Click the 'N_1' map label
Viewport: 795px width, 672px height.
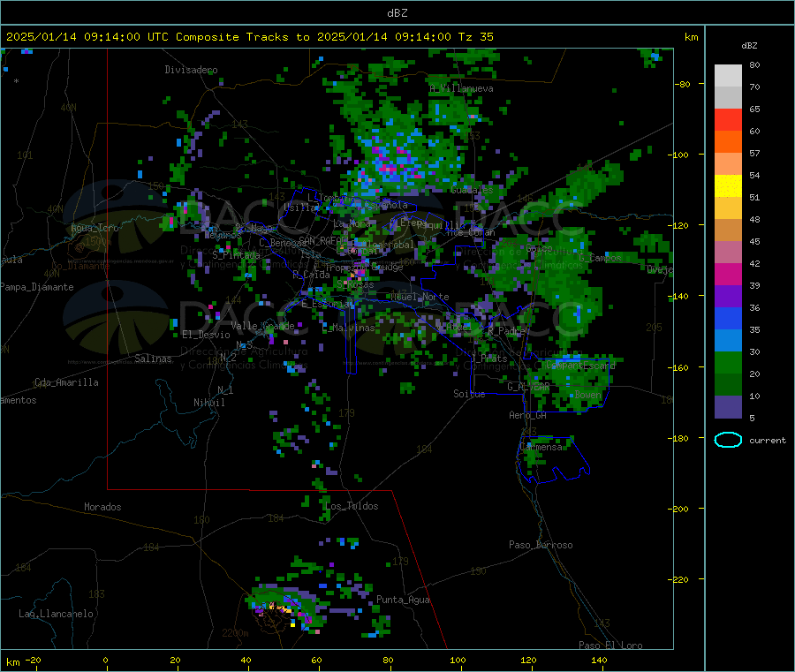[225, 390]
